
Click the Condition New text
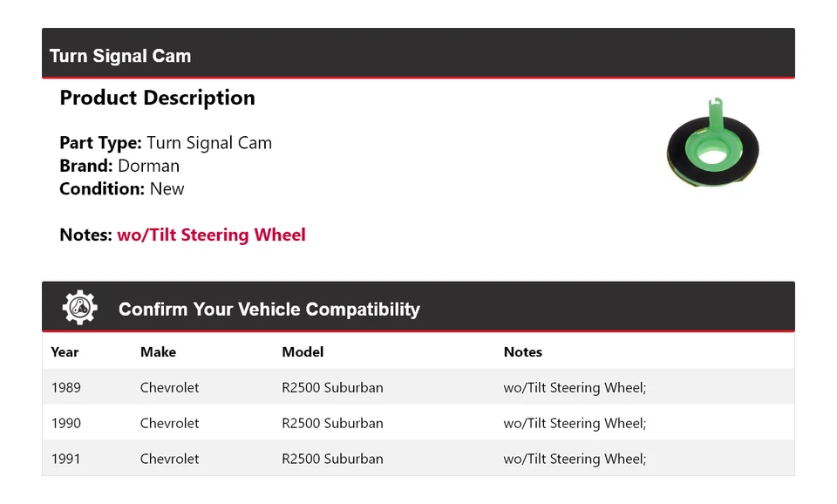pyautogui.click(x=122, y=188)
